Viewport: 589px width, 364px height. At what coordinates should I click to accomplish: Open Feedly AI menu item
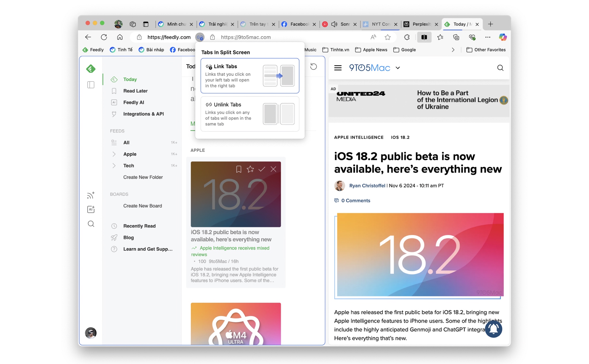[x=133, y=102]
